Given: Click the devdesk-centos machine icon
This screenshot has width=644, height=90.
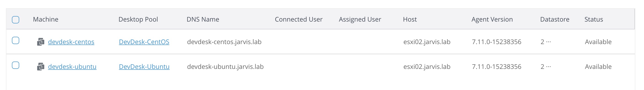Looking at the screenshot, I should click(40, 42).
